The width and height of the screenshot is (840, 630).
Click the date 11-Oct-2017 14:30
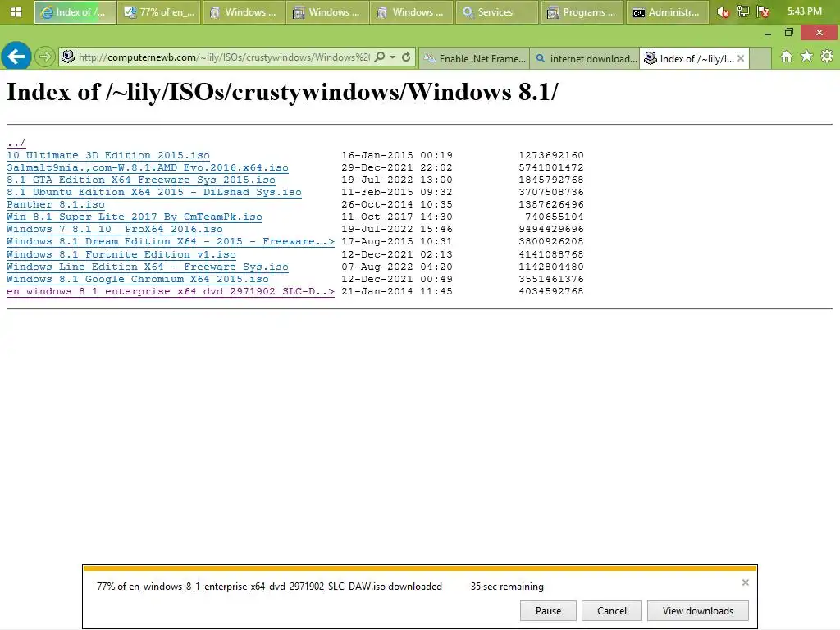pos(396,217)
